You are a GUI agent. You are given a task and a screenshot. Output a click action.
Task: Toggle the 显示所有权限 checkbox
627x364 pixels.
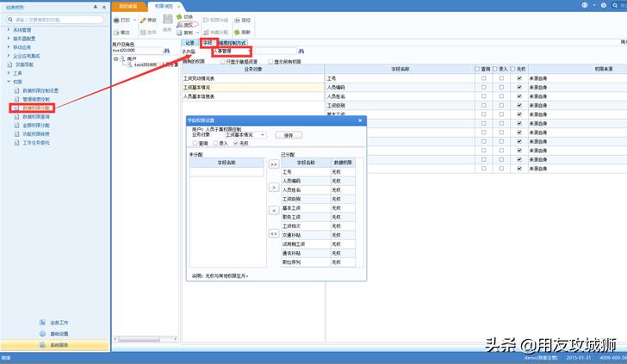[x=270, y=62]
